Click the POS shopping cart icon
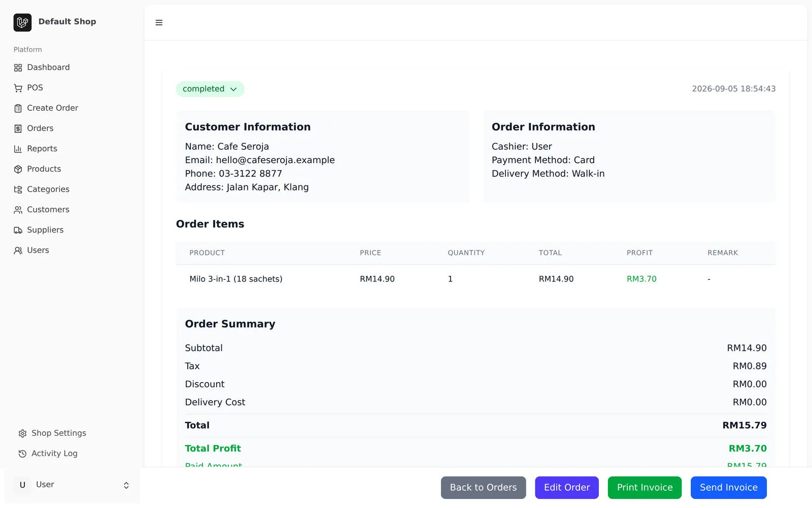The height and width of the screenshot is (508, 812). pyautogui.click(x=18, y=88)
